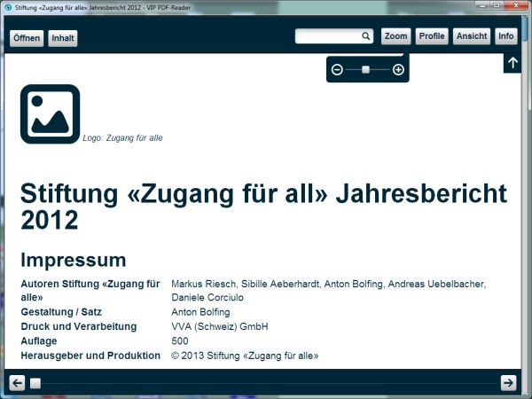Viewport: 532px width, 399px height.
Task: Open the Inhalt table of contents
Action: pyautogui.click(x=63, y=38)
